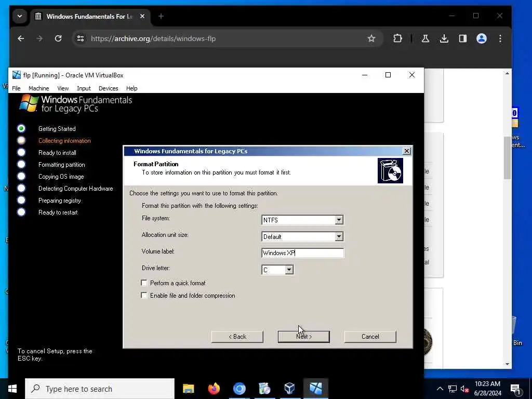The image size is (532, 399).
Task: Open the taskbar clock and date
Action: (x=487, y=389)
